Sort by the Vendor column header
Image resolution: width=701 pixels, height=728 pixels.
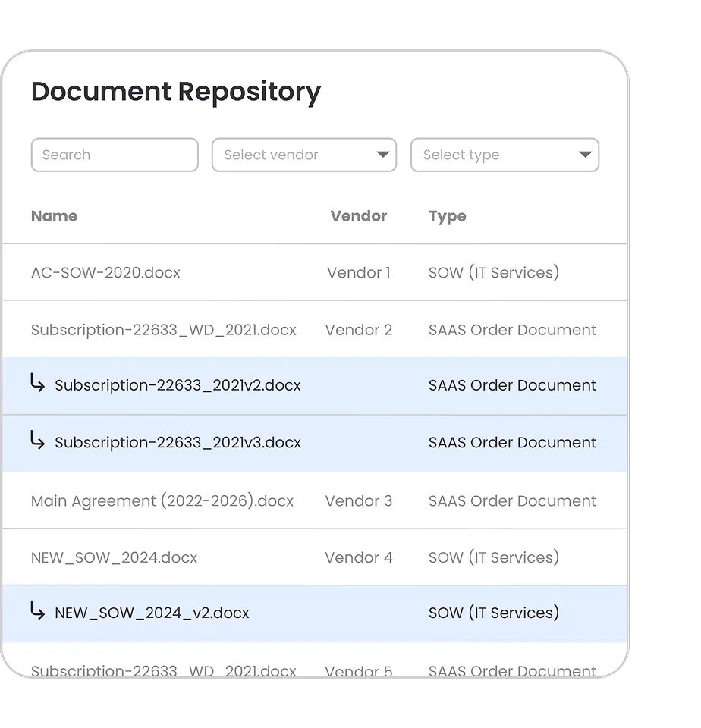tap(359, 216)
